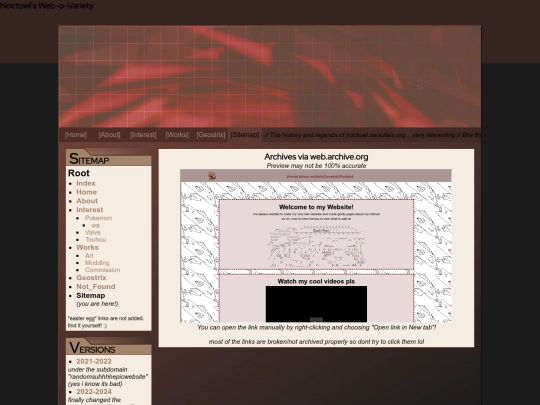
Task: Visit the [Geostrix] nav page
Action: (x=211, y=135)
